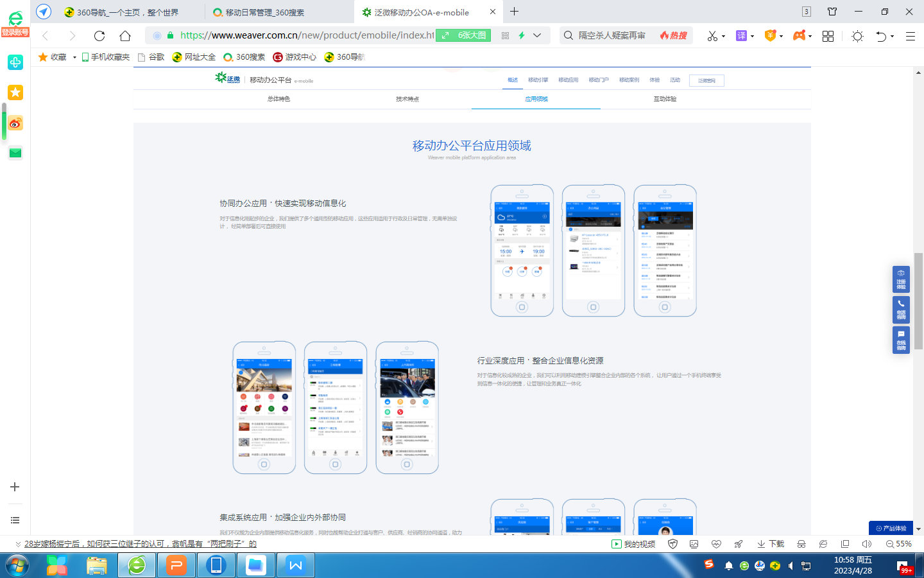Click 移动案例 in page top menu
The image size is (924, 578).
629,80
